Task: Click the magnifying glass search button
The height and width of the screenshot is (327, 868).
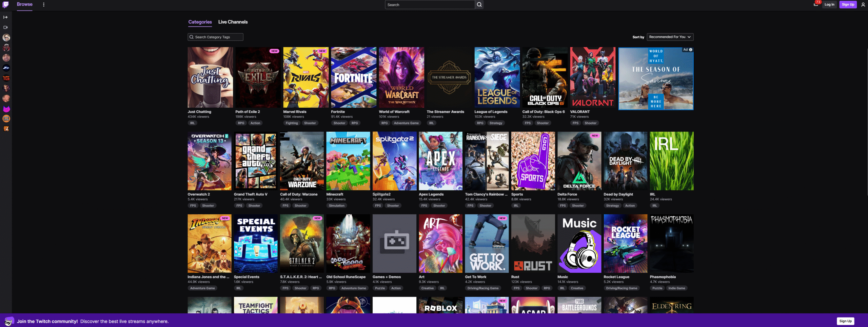Action: (479, 4)
